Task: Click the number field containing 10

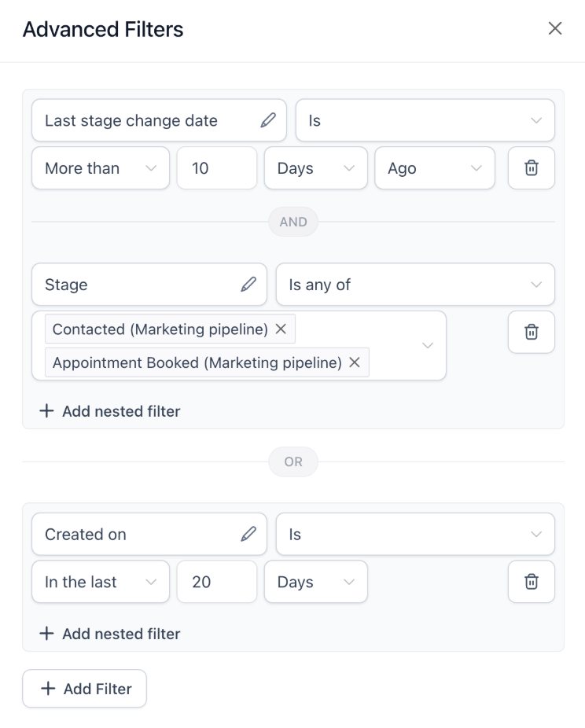Action: (217, 168)
